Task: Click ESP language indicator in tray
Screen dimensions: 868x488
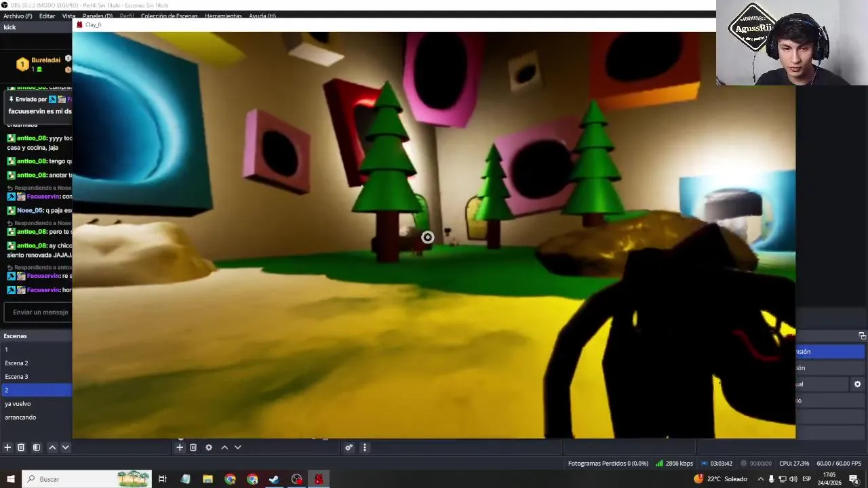Action: point(807,479)
